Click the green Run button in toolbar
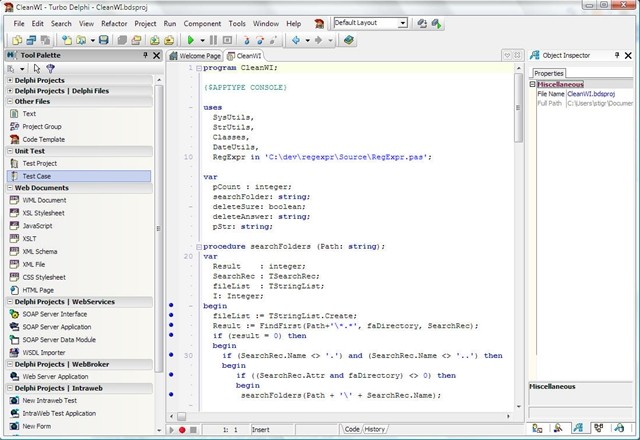The height and width of the screenshot is (440, 640). 191,41
